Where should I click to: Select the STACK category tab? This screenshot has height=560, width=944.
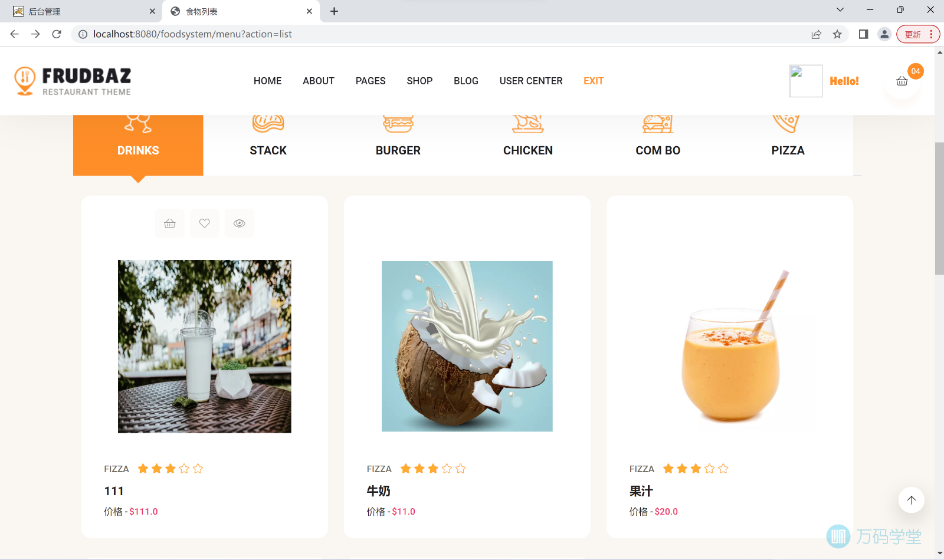[268, 144]
